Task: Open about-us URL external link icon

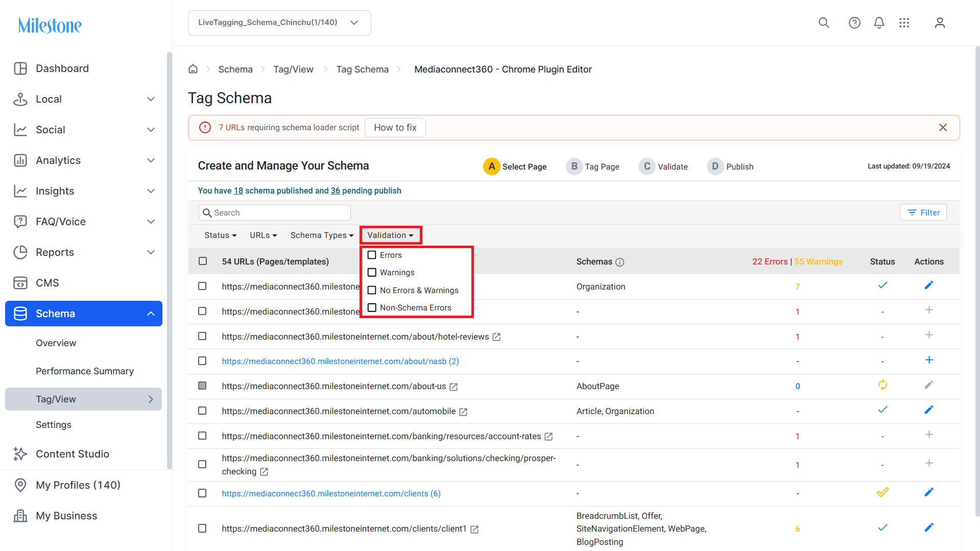Action: (453, 387)
